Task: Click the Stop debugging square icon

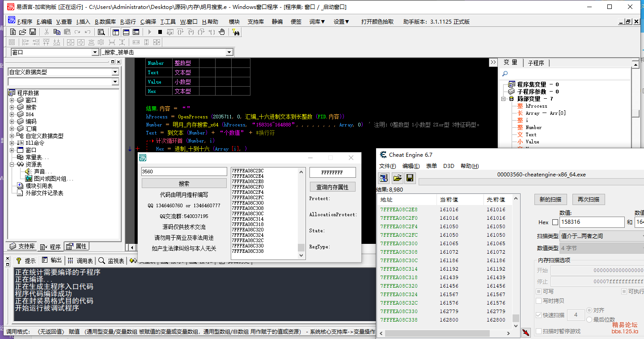Action: click(160, 32)
